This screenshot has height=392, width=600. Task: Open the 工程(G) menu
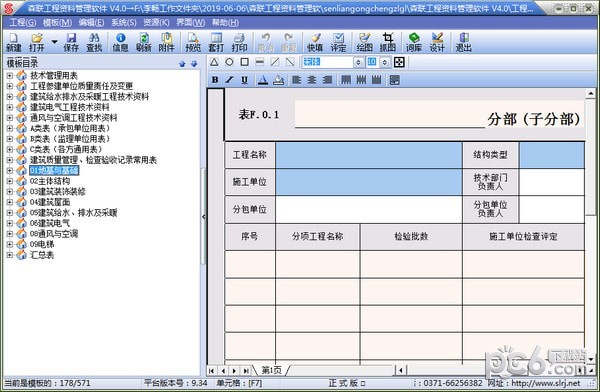23,23
